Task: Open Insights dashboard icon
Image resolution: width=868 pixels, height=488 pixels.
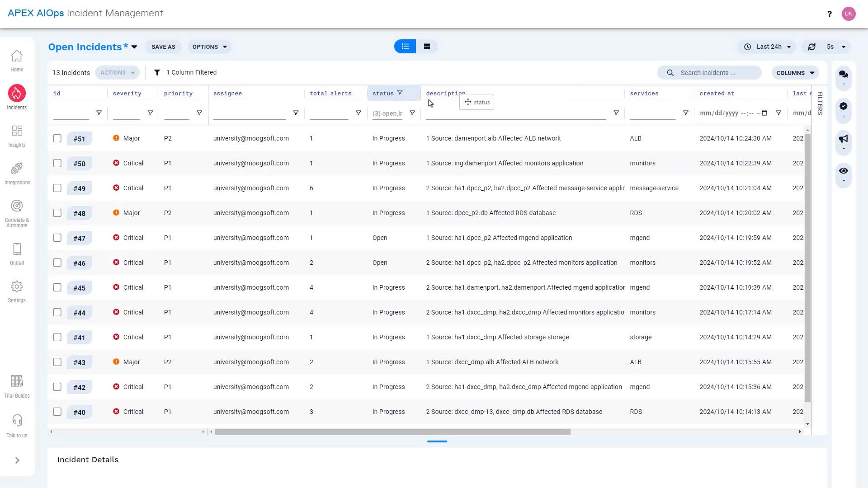Action: 17,131
